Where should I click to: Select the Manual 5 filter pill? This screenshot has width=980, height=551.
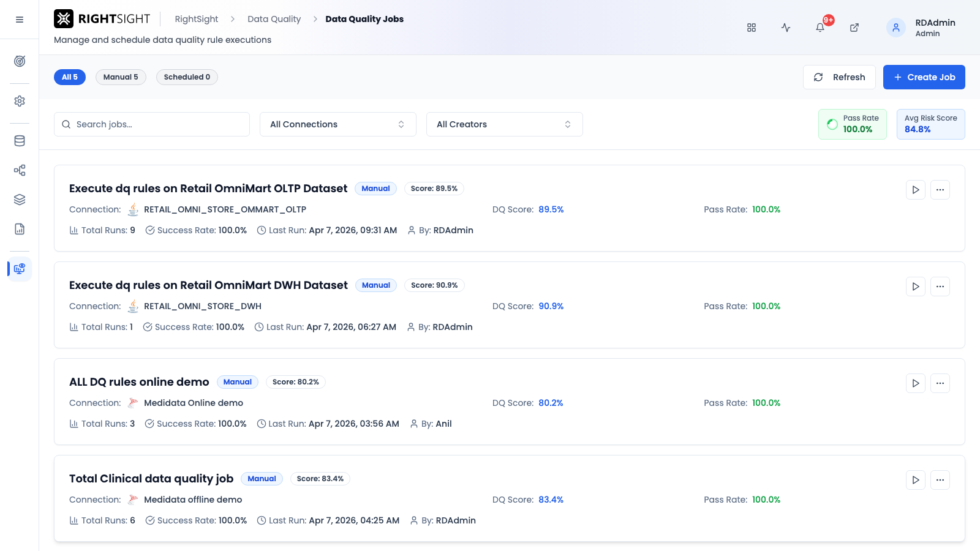[121, 77]
